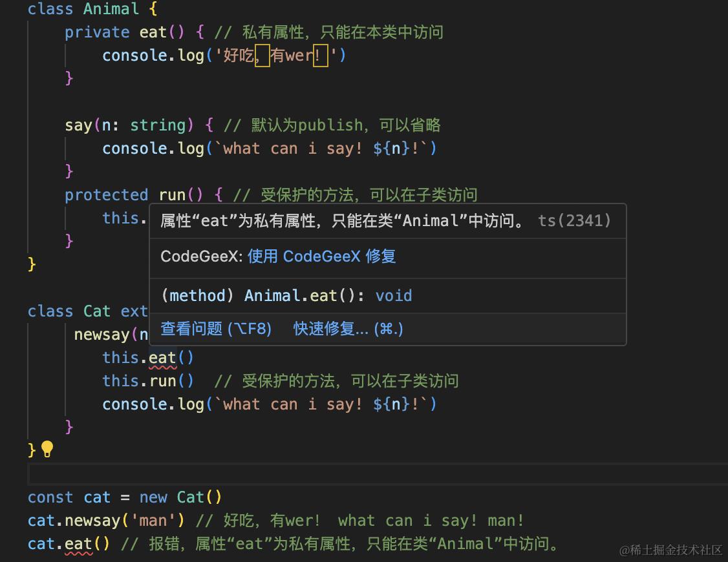Viewport: 728px width, 562px height.
Task: Click the underlined eat in cat.eat()
Action: (x=78, y=544)
